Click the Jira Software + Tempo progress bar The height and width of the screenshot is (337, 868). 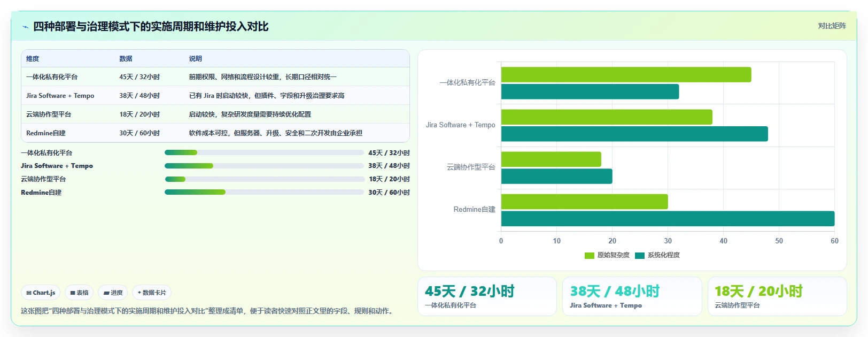264,166
